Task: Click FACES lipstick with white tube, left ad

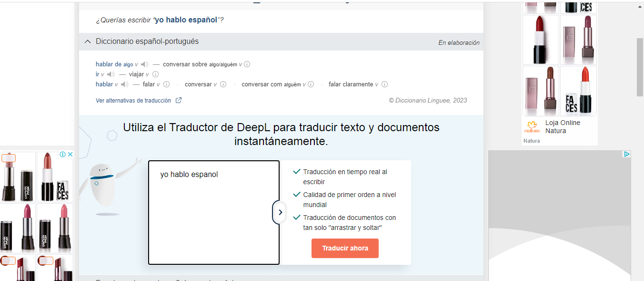Action: point(55,177)
